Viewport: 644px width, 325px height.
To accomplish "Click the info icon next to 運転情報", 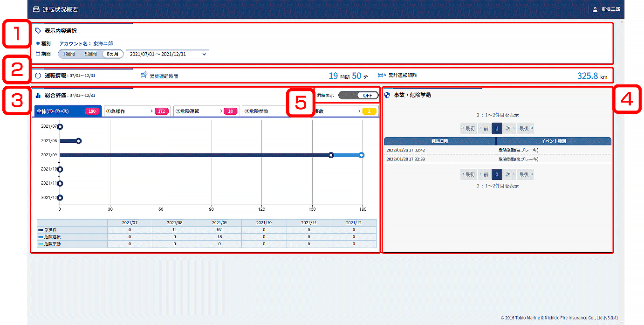I will coord(38,75).
